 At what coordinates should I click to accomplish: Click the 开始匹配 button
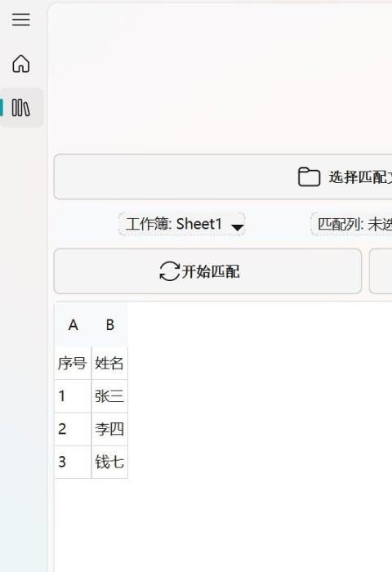click(x=207, y=271)
